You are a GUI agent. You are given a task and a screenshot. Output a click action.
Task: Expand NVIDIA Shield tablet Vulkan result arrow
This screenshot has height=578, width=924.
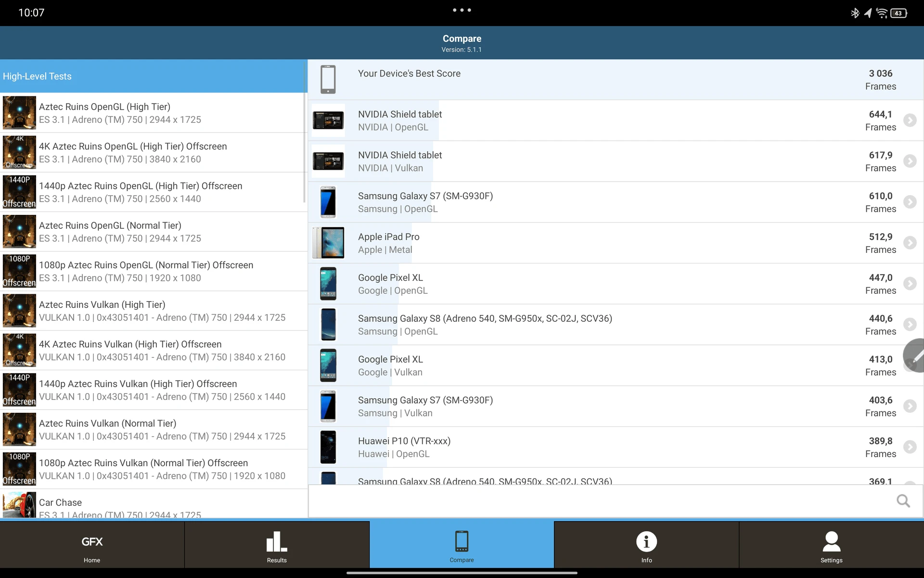pos(910,161)
